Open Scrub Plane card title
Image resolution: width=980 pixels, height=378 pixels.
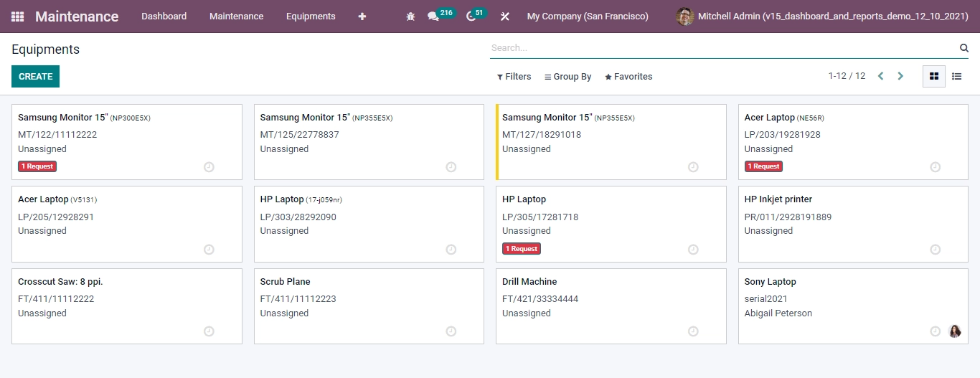coord(285,282)
